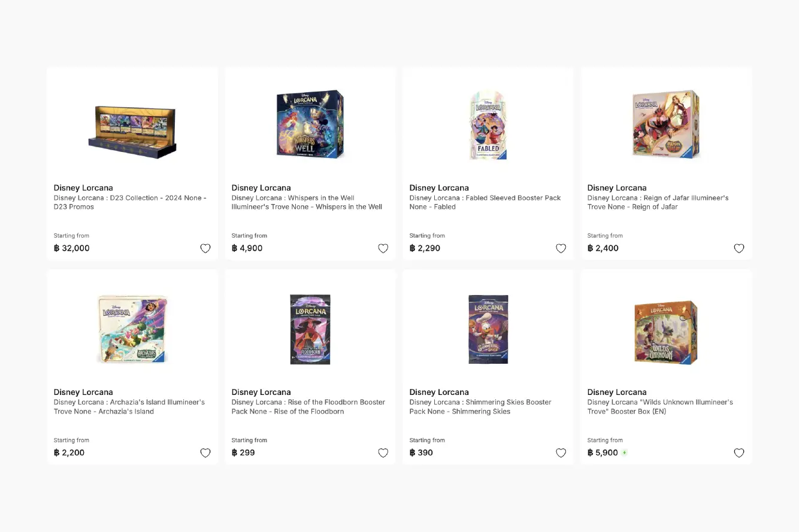Click the green lightning badge beside ฿ 5,900
Viewport: 799px width, 532px height.
click(x=625, y=453)
